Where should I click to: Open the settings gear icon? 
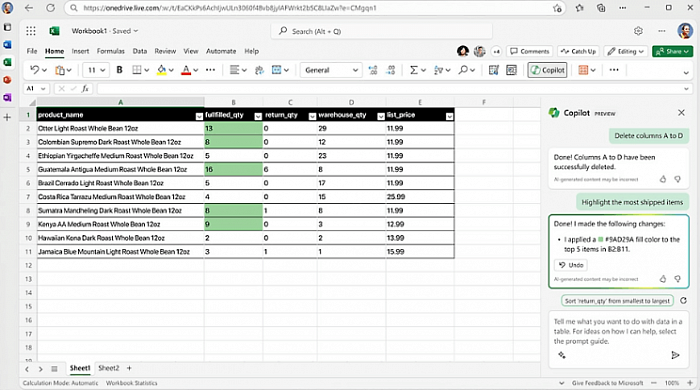point(638,31)
